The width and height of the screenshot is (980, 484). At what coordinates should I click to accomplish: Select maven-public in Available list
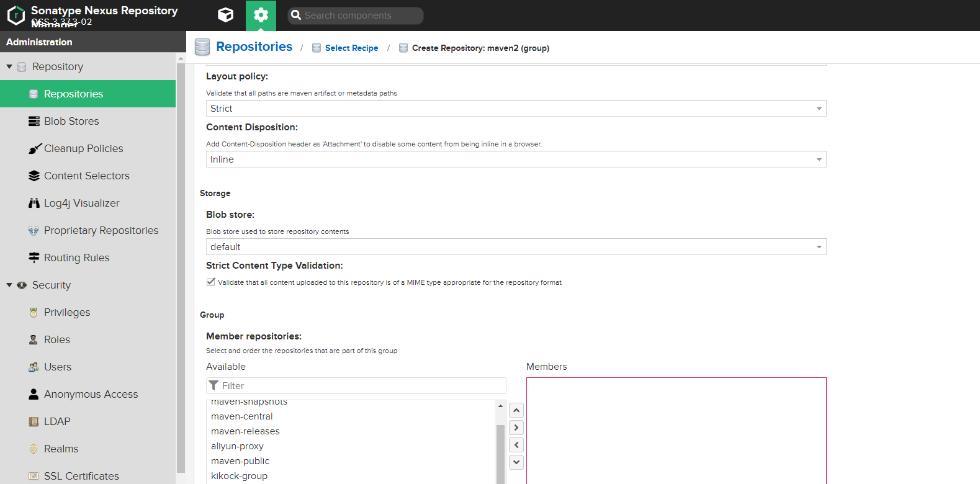point(351,461)
